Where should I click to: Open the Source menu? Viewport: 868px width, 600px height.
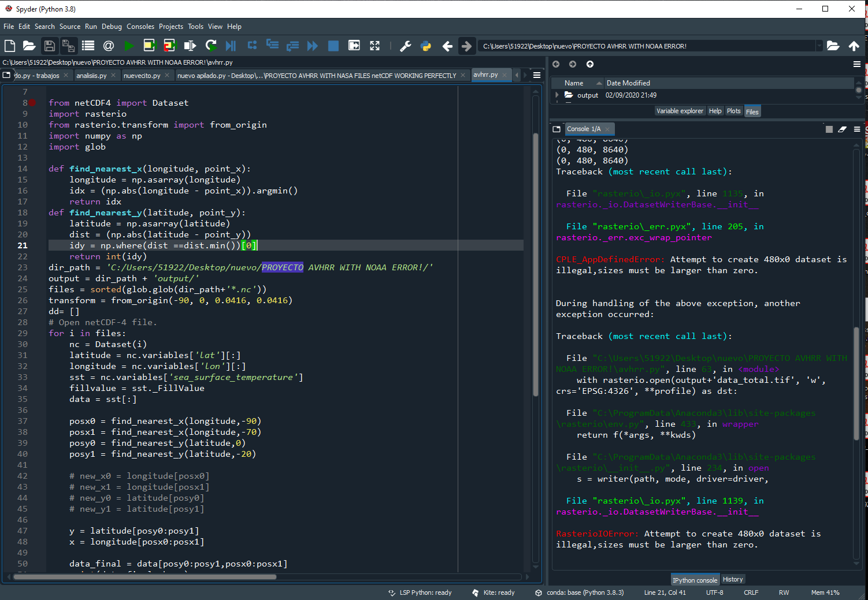[70, 27]
